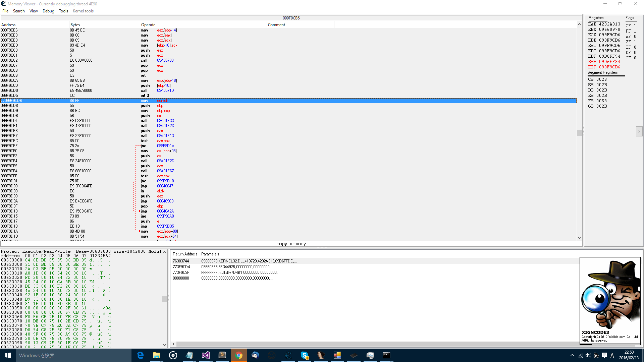Image resolution: width=644 pixels, height=362 pixels.
Task: Open Cheat Engine icon in taskbar
Action: point(288,355)
